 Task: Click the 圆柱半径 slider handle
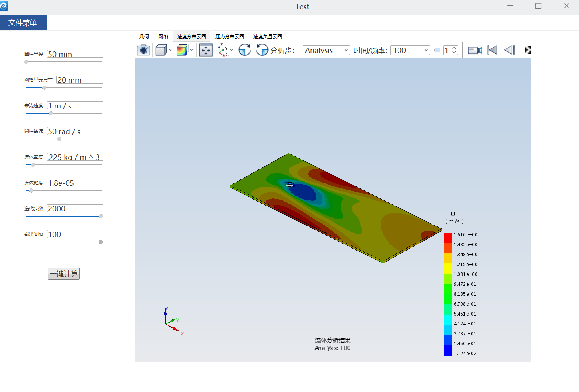click(26, 62)
